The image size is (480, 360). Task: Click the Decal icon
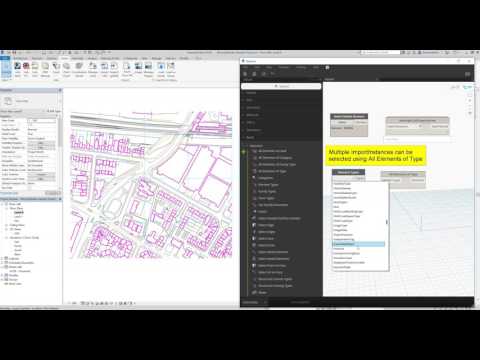[x=56, y=69]
